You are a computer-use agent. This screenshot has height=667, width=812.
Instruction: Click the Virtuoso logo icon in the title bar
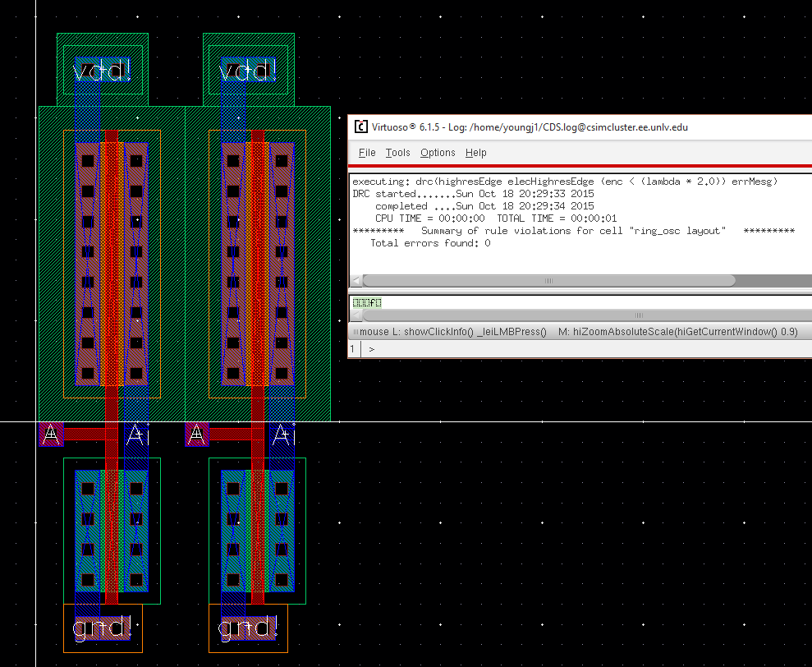360,127
